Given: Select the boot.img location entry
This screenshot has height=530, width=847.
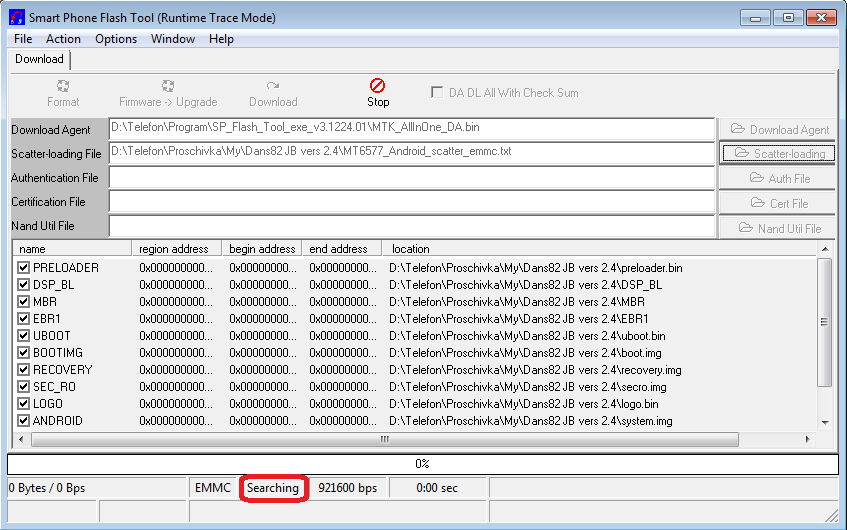Looking at the screenshot, I should pos(525,353).
